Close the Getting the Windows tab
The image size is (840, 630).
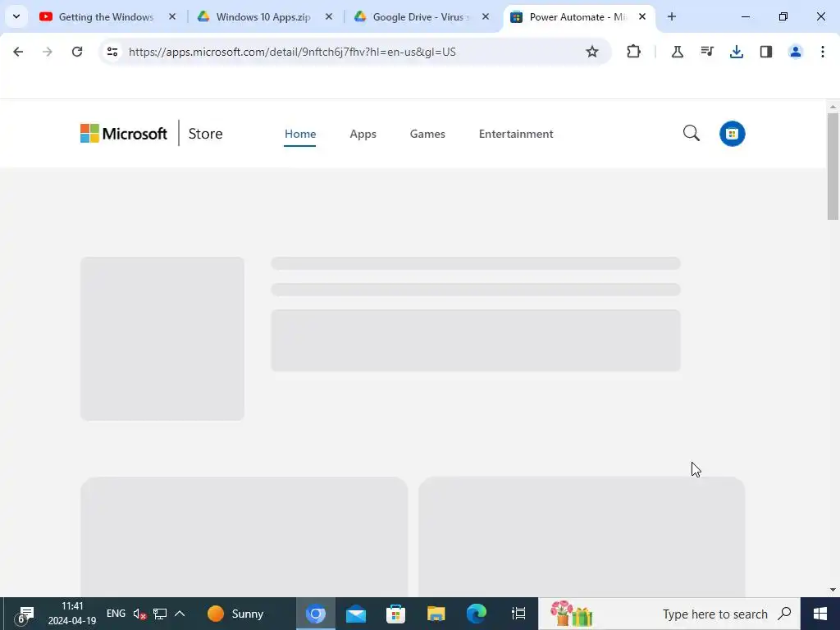[172, 16]
